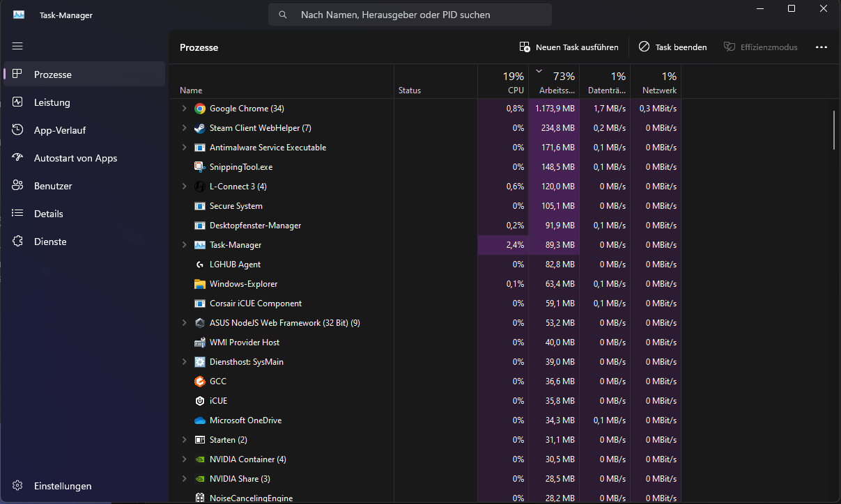Click the LGHUB Agent icon
841x504 pixels.
coord(200,265)
